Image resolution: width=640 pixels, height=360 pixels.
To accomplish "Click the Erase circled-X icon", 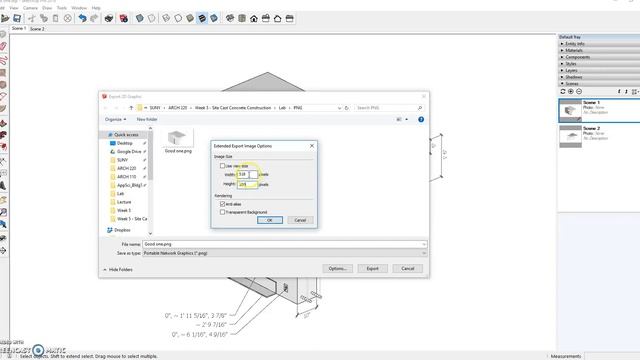I will (x=68, y=18).
